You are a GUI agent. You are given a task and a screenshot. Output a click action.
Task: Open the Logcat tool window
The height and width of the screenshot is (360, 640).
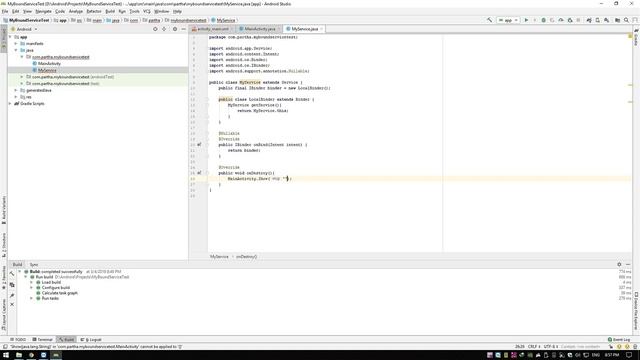pos(91,339)
